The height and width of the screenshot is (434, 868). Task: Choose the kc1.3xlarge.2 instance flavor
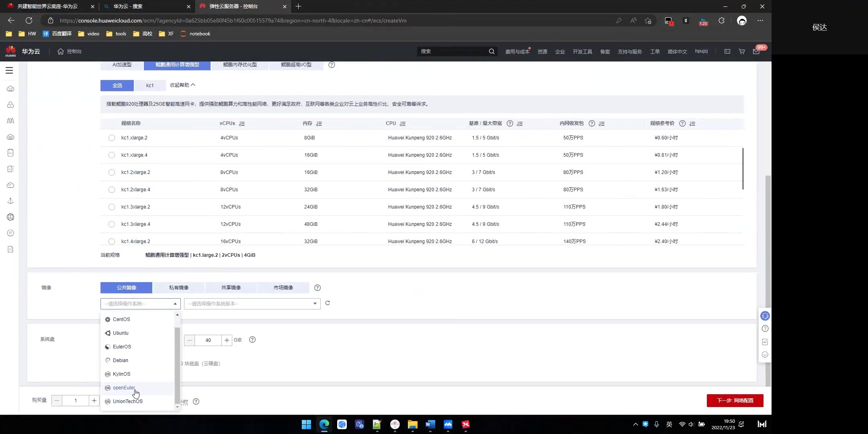click(x=111, y=207)
